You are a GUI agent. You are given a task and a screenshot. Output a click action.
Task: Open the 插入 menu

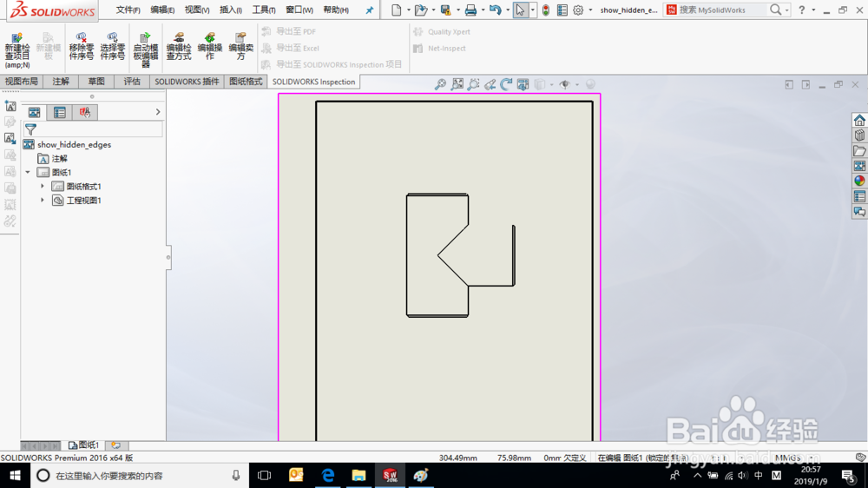(x=230, y=10)
